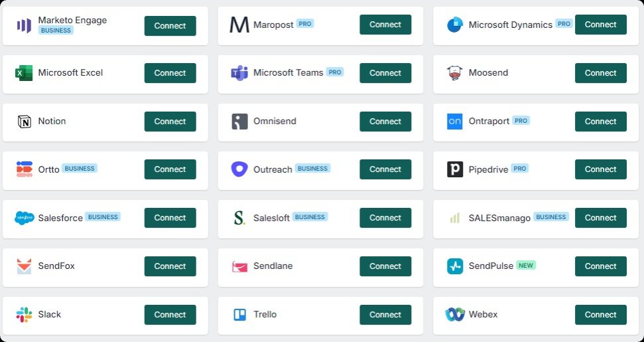Screen dimensions: 644x342
Task: Click the Webex logo icon
Action: [455, 315]
